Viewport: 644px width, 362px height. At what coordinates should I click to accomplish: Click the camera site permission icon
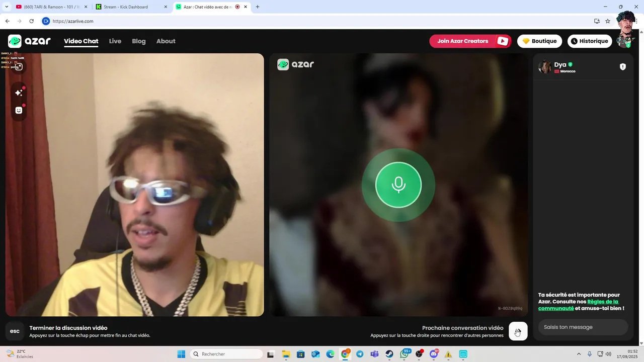click(46, 21)
